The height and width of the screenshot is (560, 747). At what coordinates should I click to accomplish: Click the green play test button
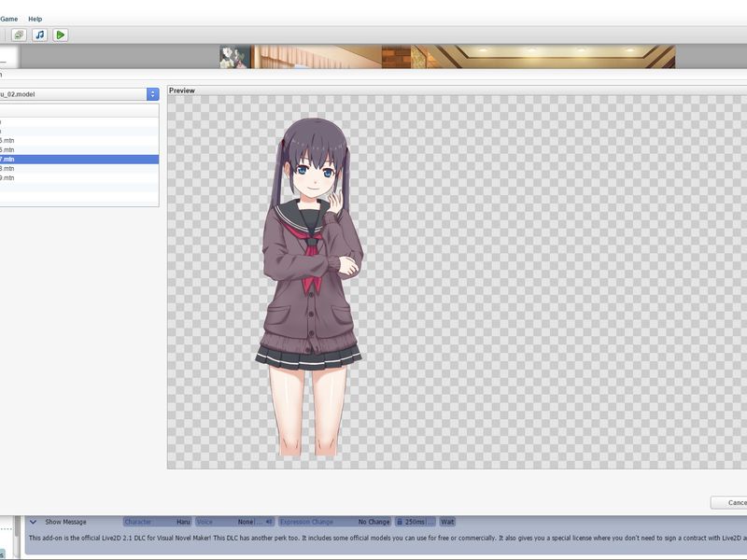point(61,35)
